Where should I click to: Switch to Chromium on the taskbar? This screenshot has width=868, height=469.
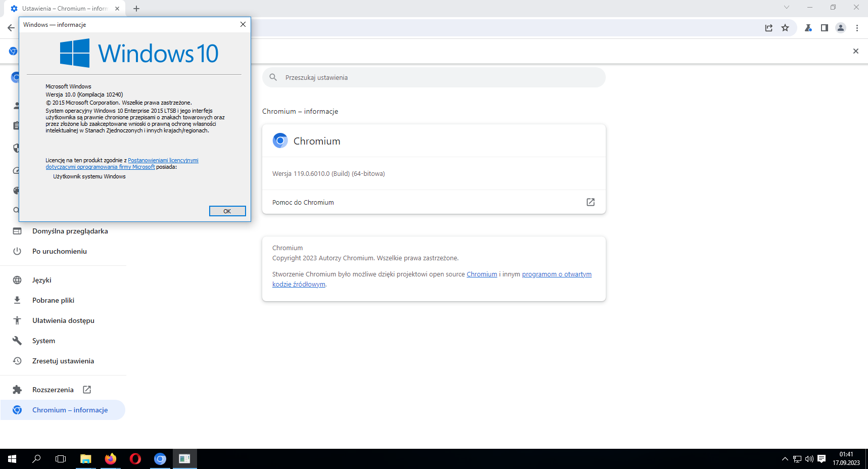click(160, 459)
